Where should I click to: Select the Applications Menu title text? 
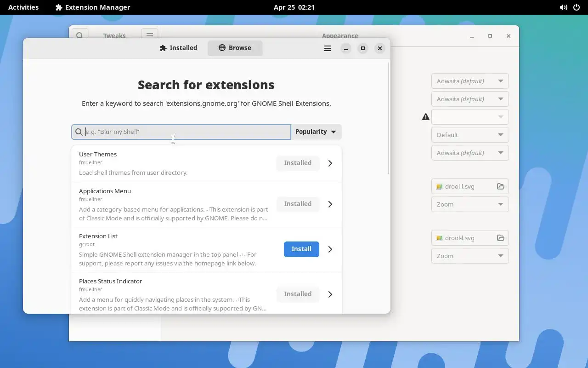pos(105,191)
